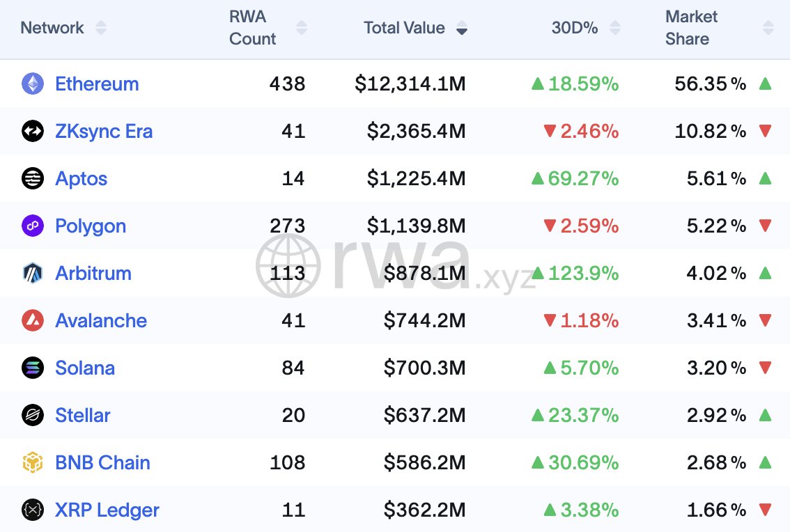
Task: Click the ZKsync Era logo icon
Action: pos(32,132)
